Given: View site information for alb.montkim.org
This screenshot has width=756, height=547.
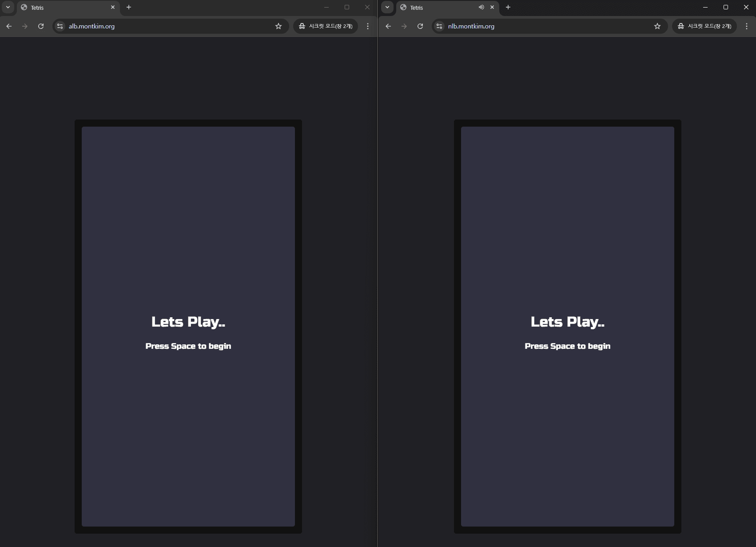Looking at the screenshot, I should coord(60,26).
